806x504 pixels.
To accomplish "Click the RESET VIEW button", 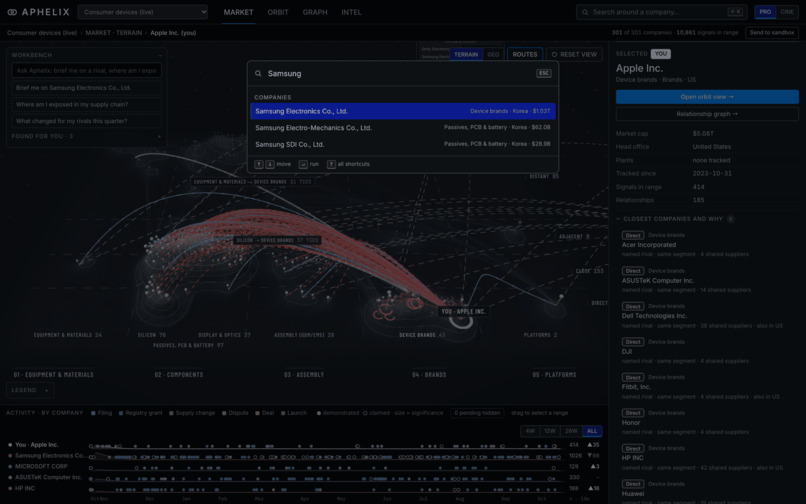I will point(574,55).
